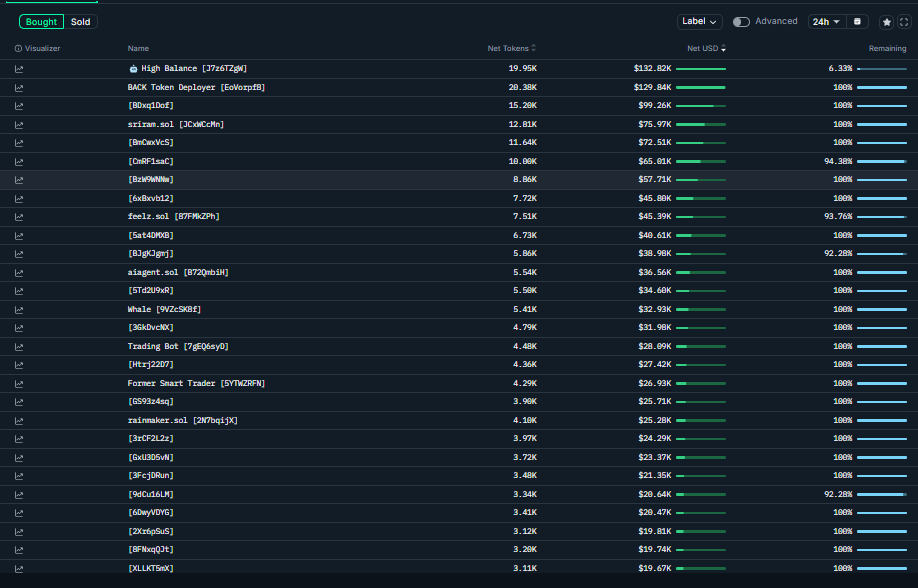
Task: Click Remaining bar showing 94.38%
Action: pyautogui.click(x=882, y=162)
